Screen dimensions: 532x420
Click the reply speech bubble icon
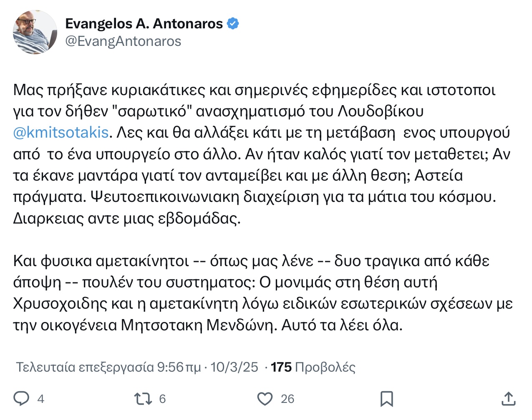21,399
